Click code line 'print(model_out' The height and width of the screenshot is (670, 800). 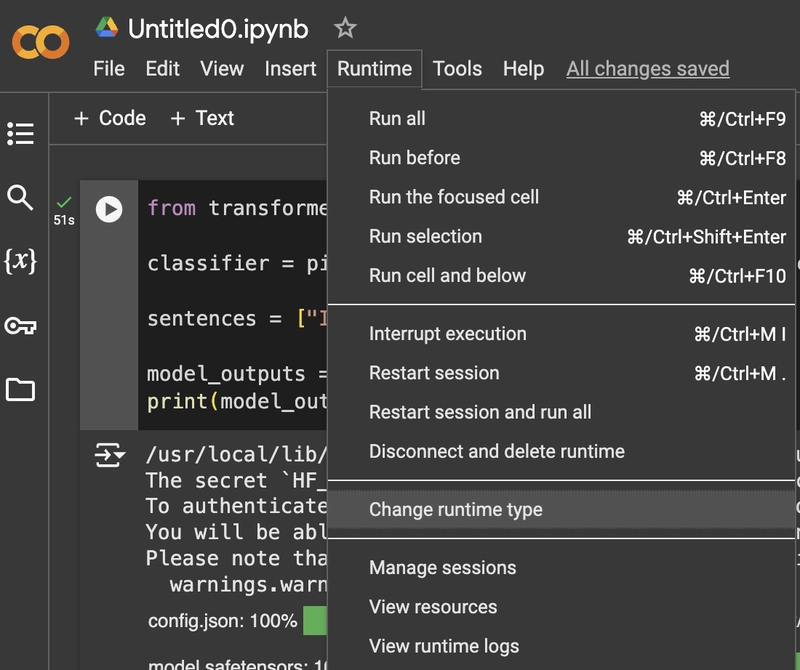coord(237,402)
